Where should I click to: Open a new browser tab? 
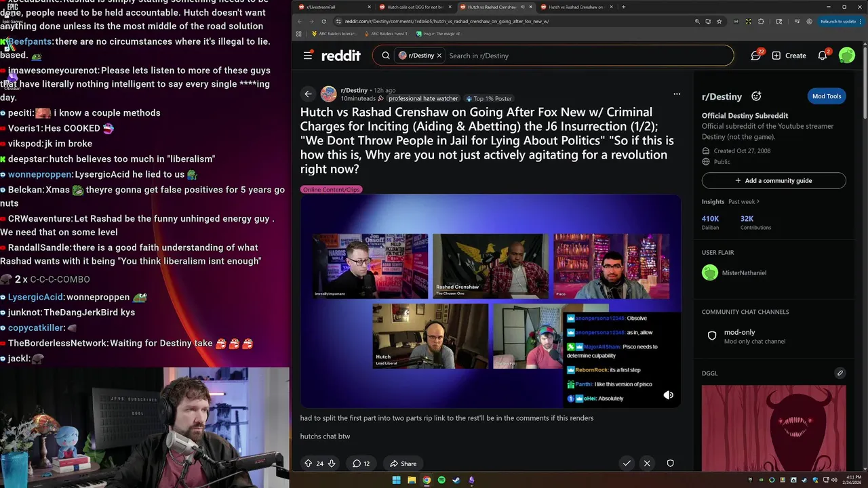[623, 7]
